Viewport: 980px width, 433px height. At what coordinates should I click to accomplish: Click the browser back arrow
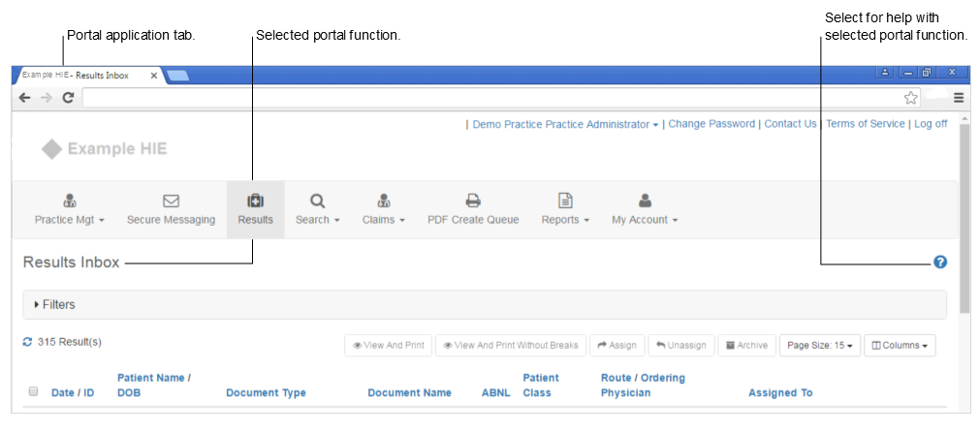[24, 98]
